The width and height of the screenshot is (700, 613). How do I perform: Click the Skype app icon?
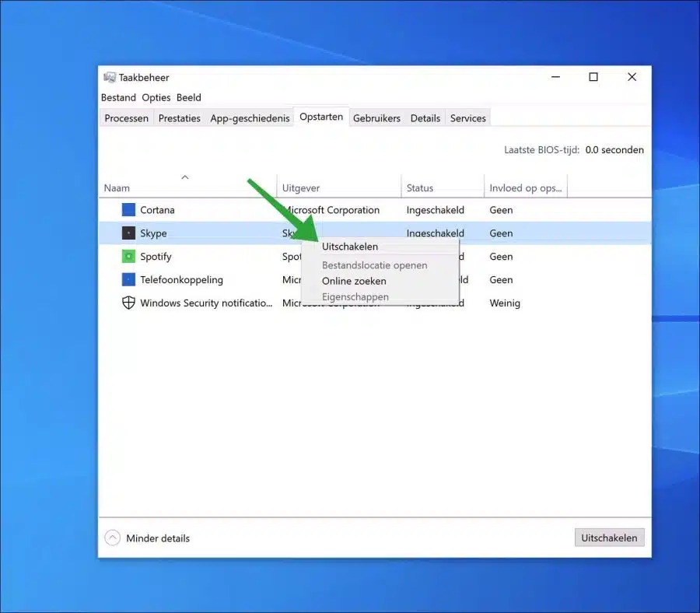128,233
